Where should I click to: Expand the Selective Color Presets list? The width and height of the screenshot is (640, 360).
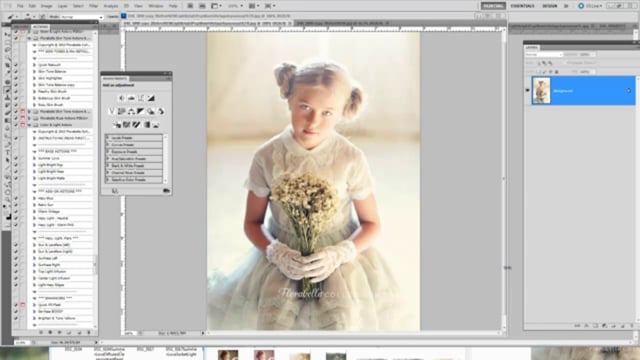pyautogui.click(x=108, y=179)
